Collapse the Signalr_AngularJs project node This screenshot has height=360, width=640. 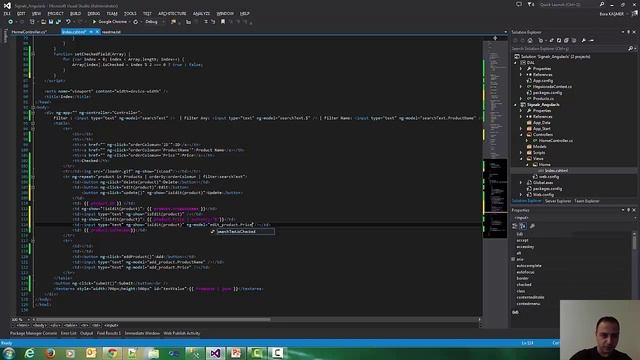coord(515,105)
